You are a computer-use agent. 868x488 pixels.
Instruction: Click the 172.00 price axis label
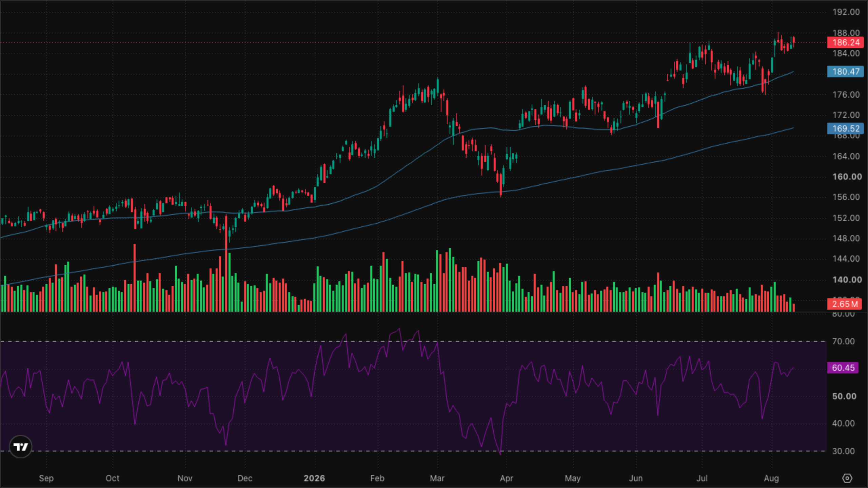[846, 115]
